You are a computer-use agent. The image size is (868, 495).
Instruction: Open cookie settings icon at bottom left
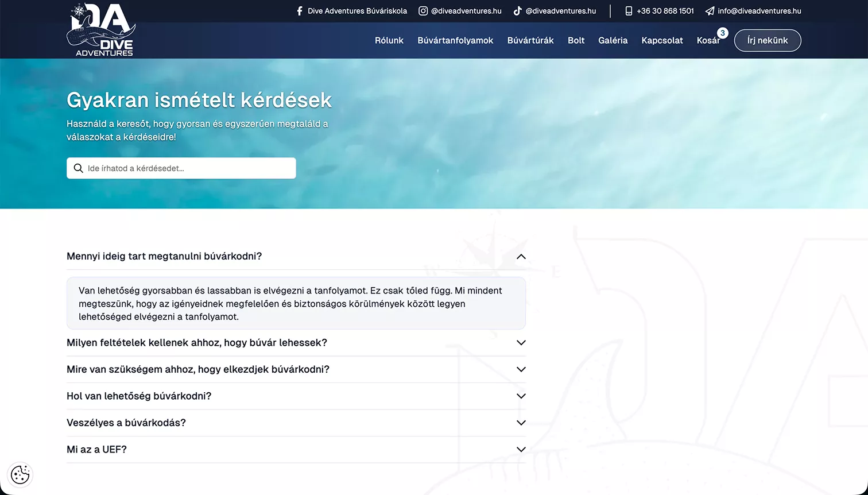click(20, 475)
